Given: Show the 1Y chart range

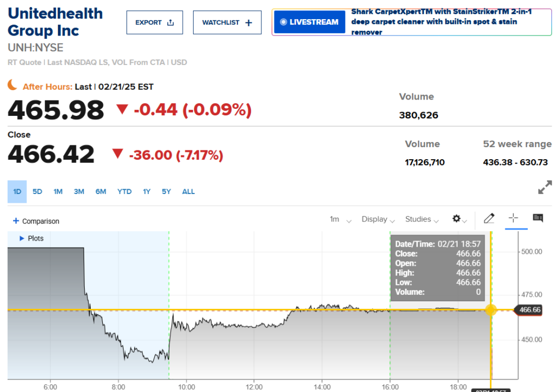Looking at the screenshot, I should coord(147,192).
